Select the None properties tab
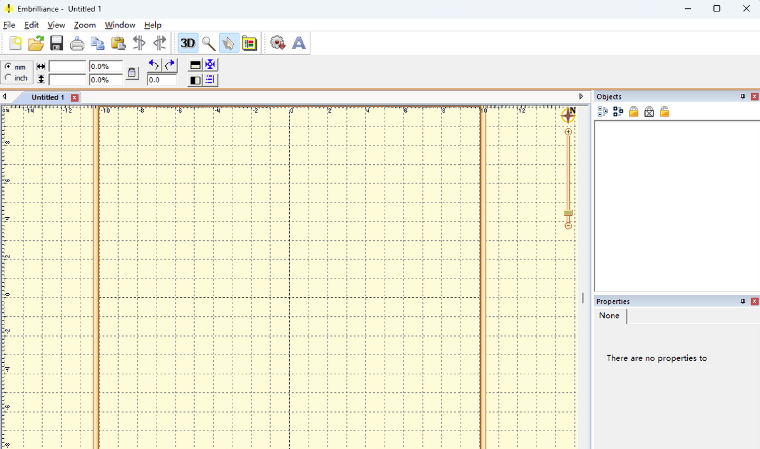This screenshot has height=449, width=760. click(609, 316)
